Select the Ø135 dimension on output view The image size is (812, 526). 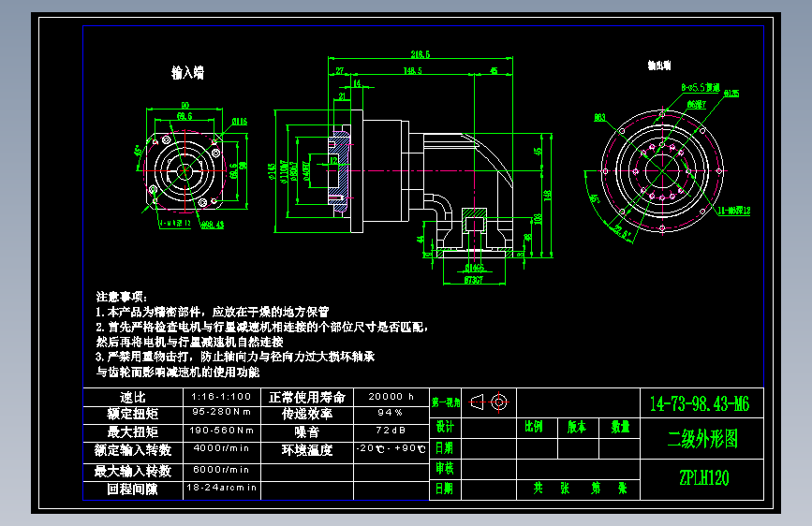[731, 94]
